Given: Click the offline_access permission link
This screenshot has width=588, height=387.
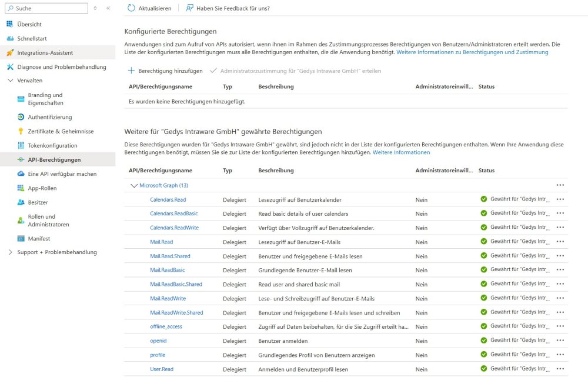Looking at the screenshot, I should 166,326.
